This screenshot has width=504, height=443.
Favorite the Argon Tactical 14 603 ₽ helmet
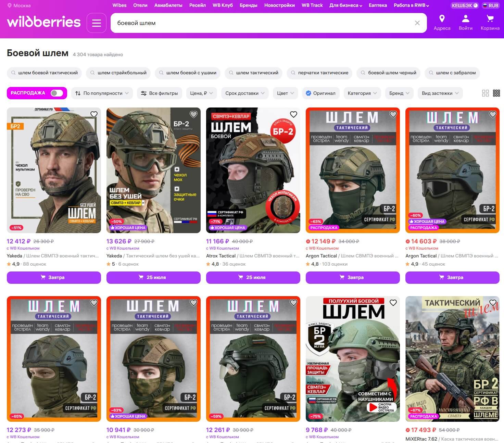(493, 114)
